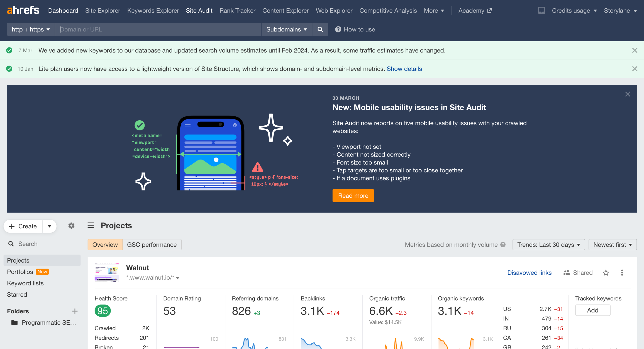Screen dimensions: 644x349
Task: Dismiss the 7 Mar notification
Action: (634, 51)
